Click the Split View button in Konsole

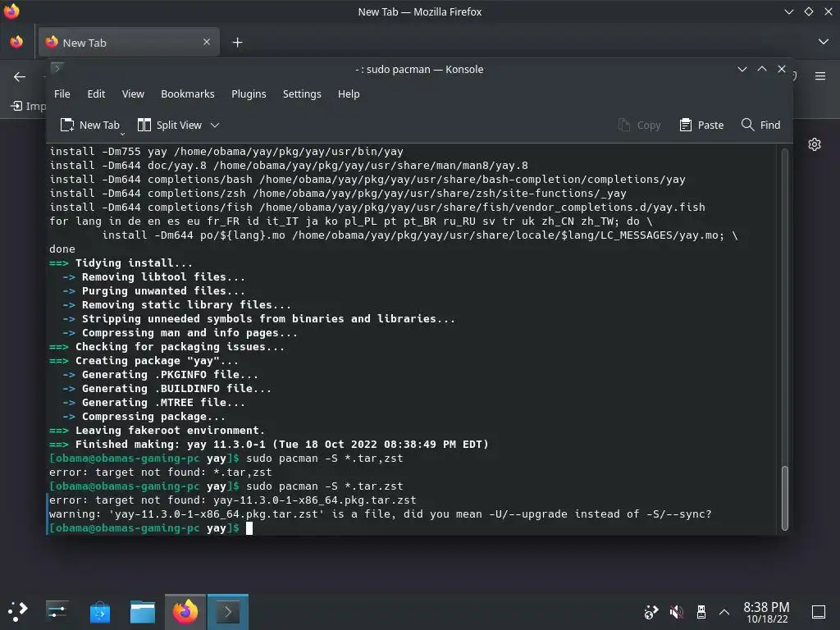pos(170,125)
